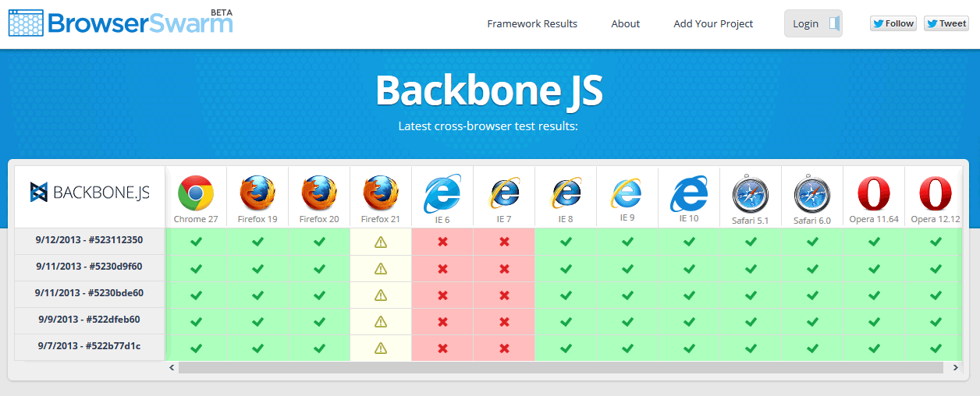980x396 pixels.
Task: Open the Framework Results page
Action: click(x=532, y=23)
